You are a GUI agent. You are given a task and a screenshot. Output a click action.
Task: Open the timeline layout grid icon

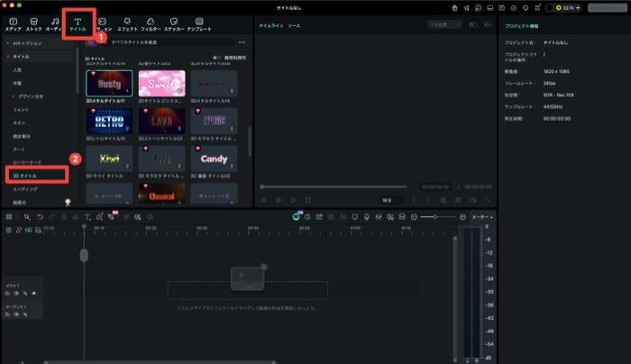coord(9,217)
